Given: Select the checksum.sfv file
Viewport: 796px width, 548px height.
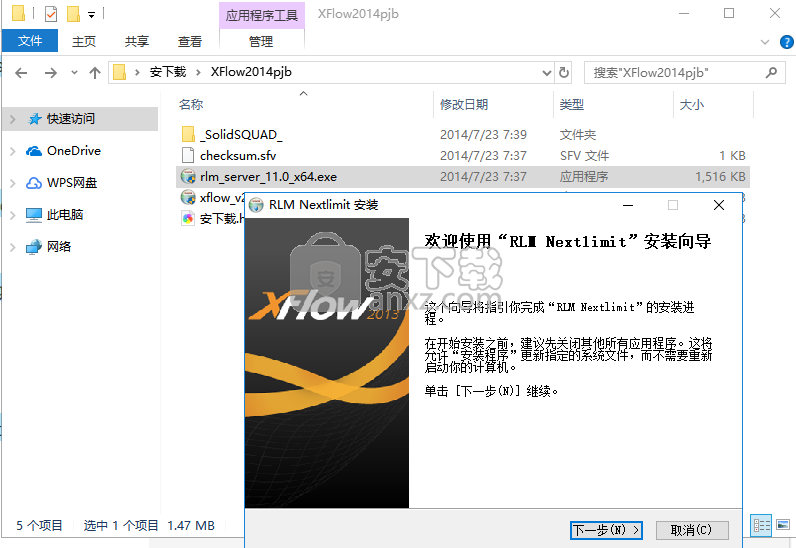Looking at the screenshot, I should click(238, 155).
